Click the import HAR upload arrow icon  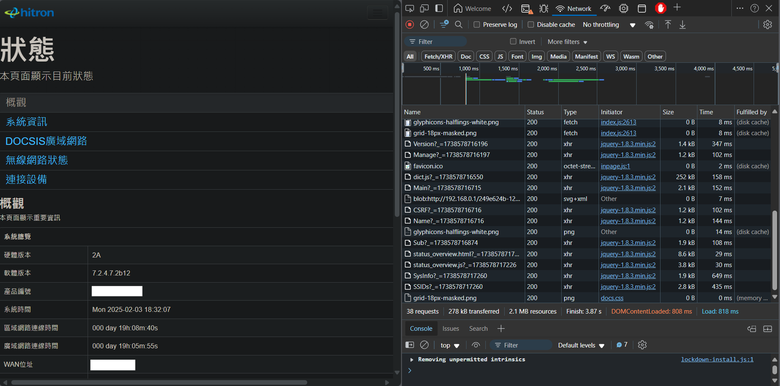click(668, 24)
